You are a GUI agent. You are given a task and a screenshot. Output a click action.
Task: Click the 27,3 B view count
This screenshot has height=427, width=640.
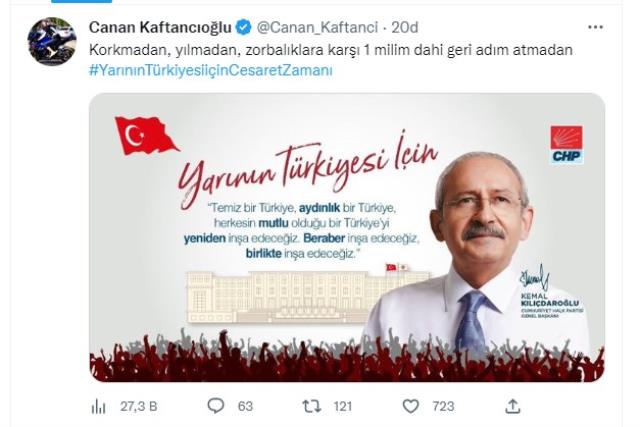point(139,406)
